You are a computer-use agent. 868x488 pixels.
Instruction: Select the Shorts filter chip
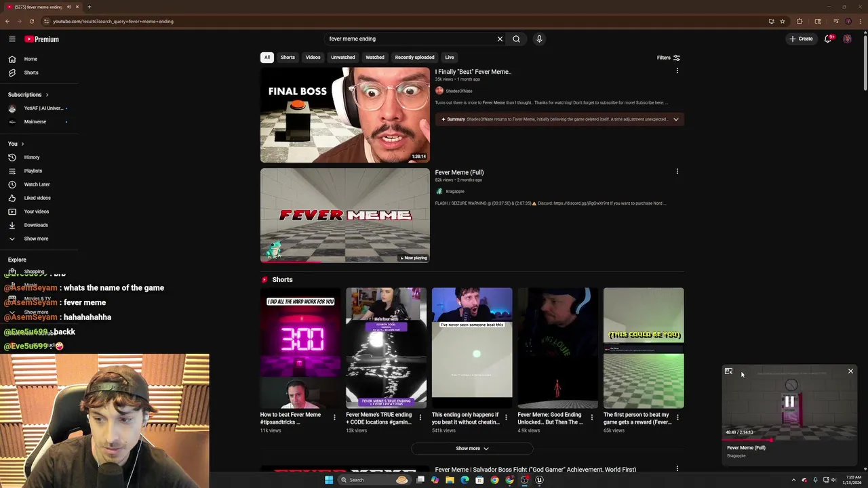288,58
